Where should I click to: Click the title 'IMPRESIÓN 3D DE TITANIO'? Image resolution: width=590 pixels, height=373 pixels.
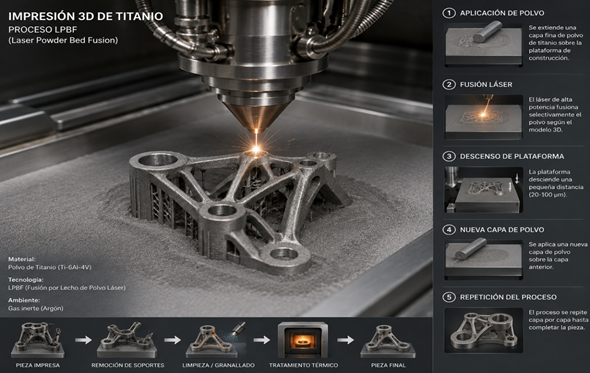coord(85,16)
